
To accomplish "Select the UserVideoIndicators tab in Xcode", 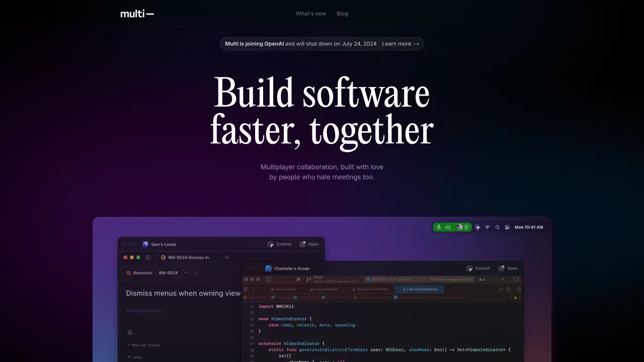I will pyautogui.click(x=420, y=290).
